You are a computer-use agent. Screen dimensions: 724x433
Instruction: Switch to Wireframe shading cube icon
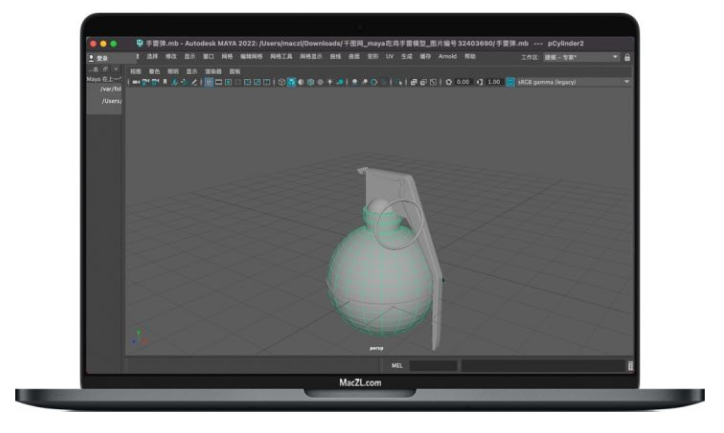click(x=282, y=82)
